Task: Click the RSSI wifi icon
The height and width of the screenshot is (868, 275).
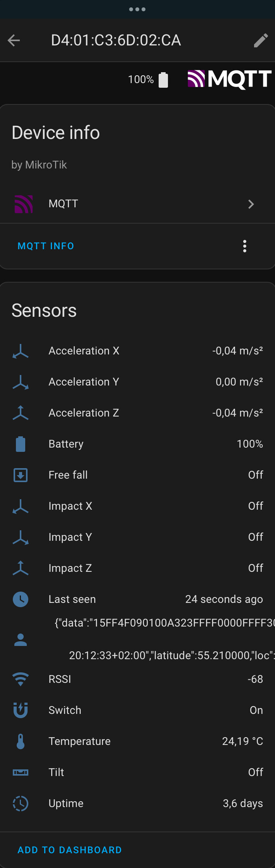Action: 21,679
